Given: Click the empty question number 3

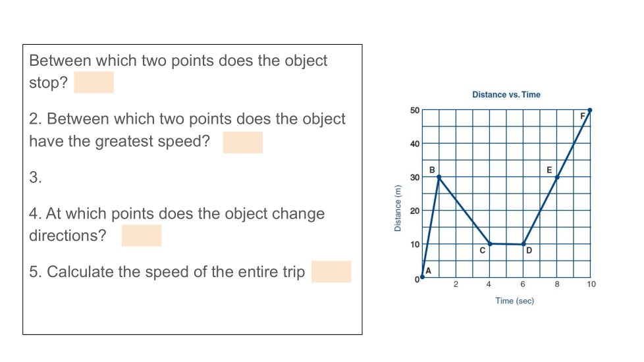Looking at the screenshot, I should (x=36, y=177).
